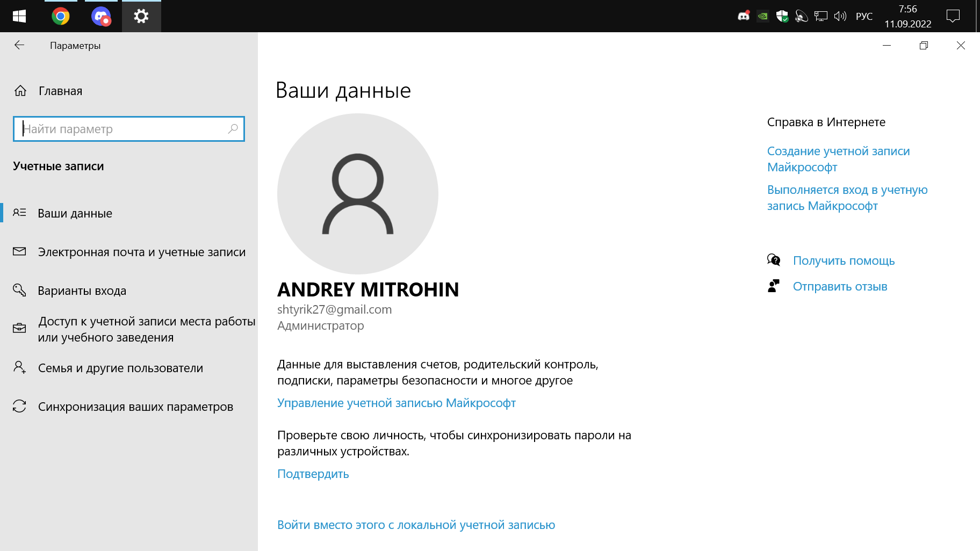This screenshot has width=980, height=551.
Task: Click Управление учетной записью Майкрософт link
Action: [x=396, y=403]
